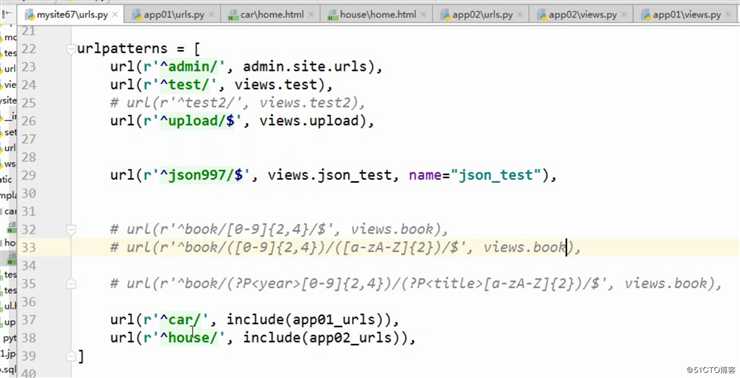Close the app01\views.py tab
Image resolution: width=740 pixels, height=378 pixels.
click(x=729, y=15)
